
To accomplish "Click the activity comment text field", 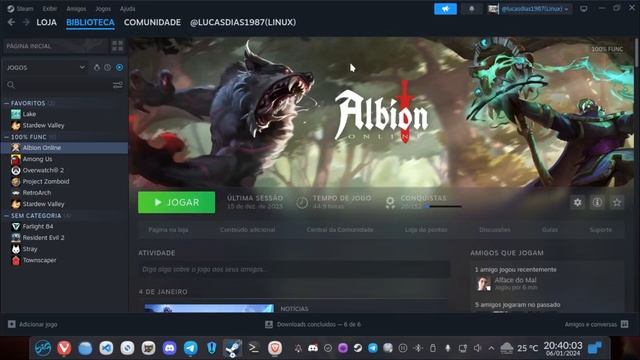I will pos(294,269).
